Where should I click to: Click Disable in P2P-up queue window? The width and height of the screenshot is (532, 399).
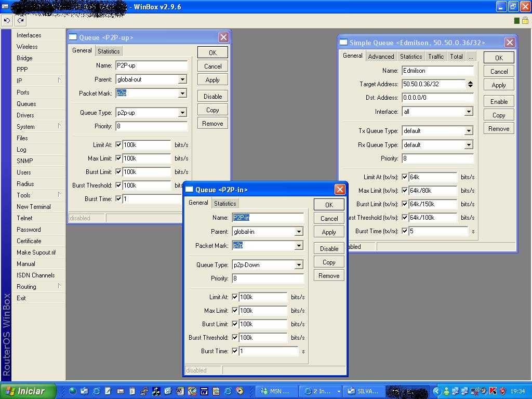click(x=212, y=96)
